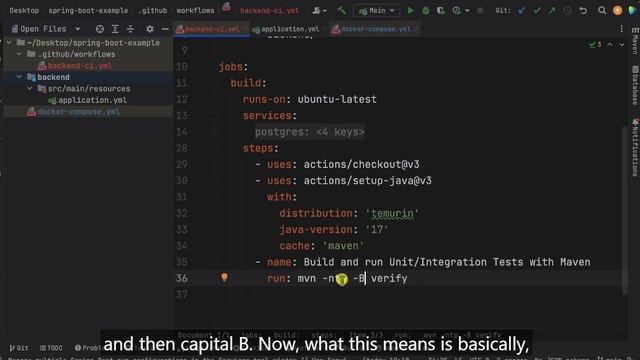Open project panel gear settings icon
640x360 pixels.
(x=150, y=29)
